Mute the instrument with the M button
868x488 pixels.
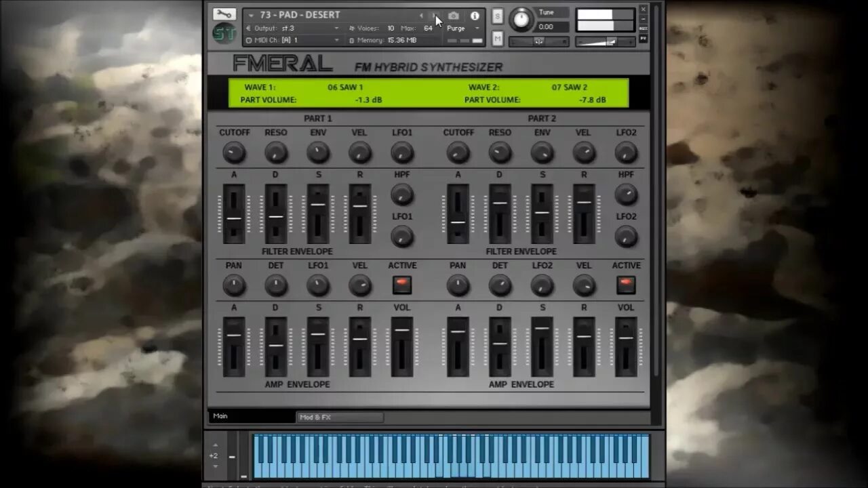coord(498,39)
